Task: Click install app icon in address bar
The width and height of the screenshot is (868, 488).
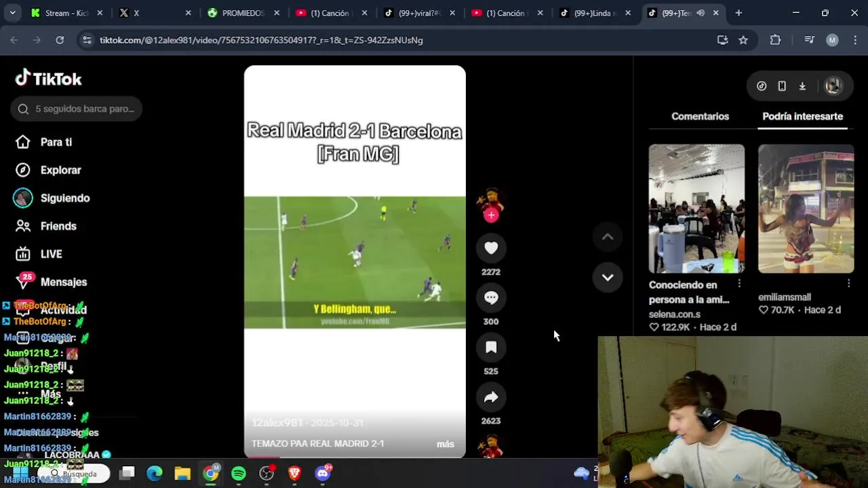Action: pos(723,40)
